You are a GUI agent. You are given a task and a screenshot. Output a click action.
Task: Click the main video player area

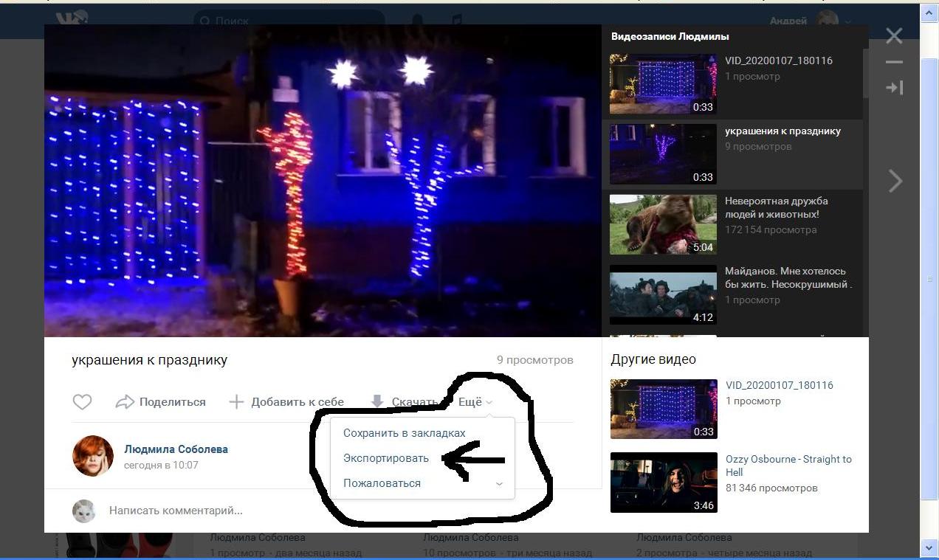point(323,181)
